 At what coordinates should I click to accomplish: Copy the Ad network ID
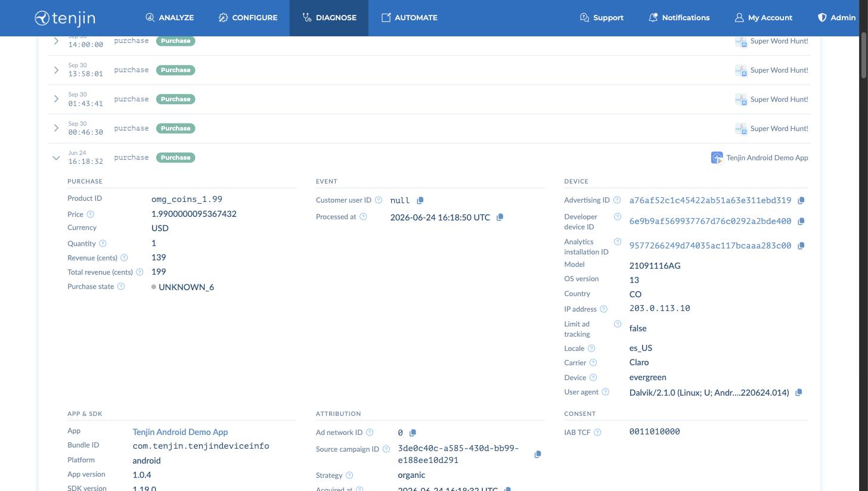click(x=413, y=433)
